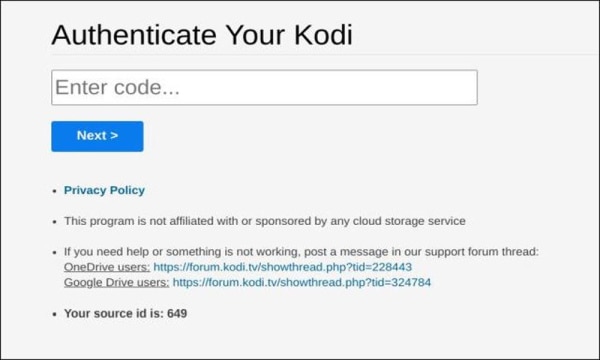Select the source id number 649
Image resolution: width=600 pixels, height=360 pixels.
click(177, 313)
